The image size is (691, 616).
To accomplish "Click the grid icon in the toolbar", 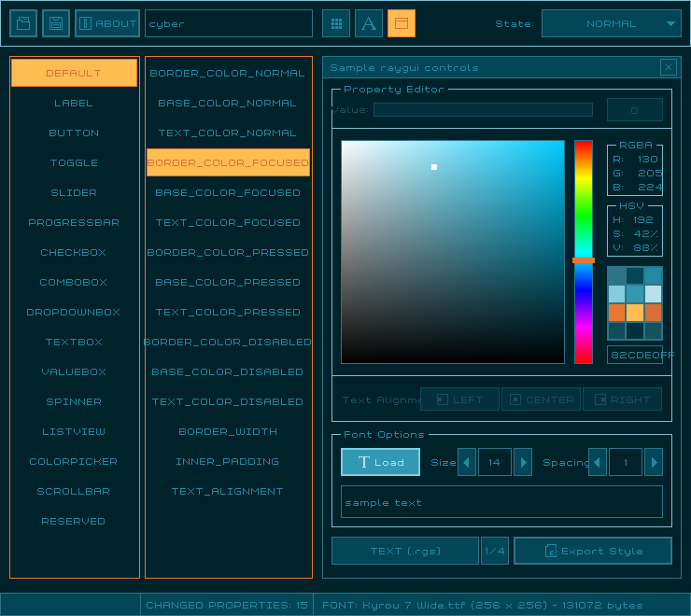I will pyautogui.click(x=336, y=23).
